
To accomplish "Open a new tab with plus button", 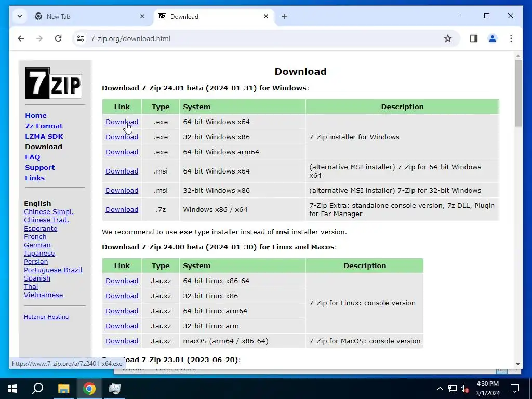I will click(285, 16).
